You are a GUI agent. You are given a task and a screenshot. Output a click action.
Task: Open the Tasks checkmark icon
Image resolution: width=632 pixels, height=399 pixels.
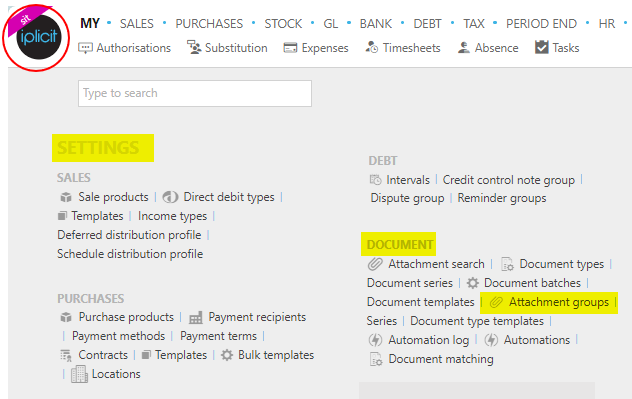[541, 47]
